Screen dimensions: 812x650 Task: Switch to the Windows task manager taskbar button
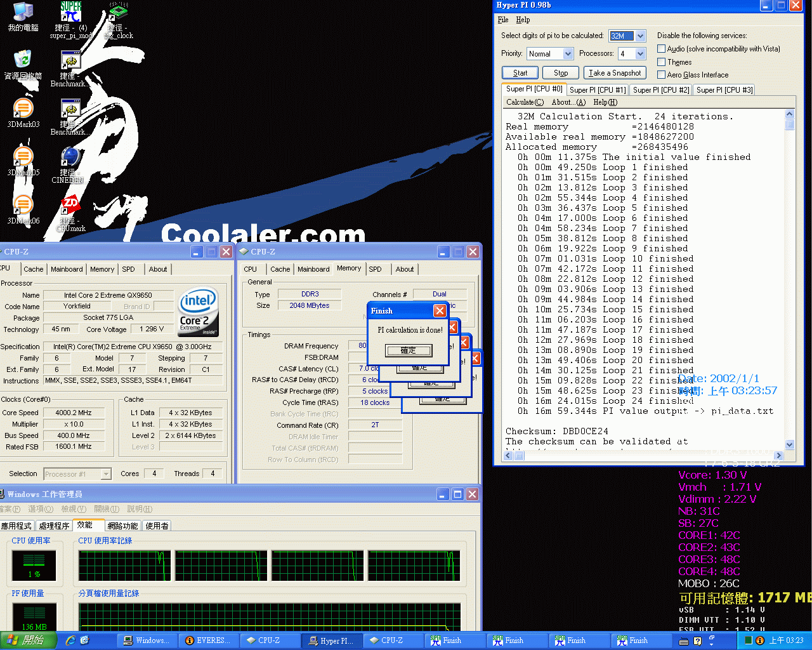pyautogui.click(x=147, y=640)
